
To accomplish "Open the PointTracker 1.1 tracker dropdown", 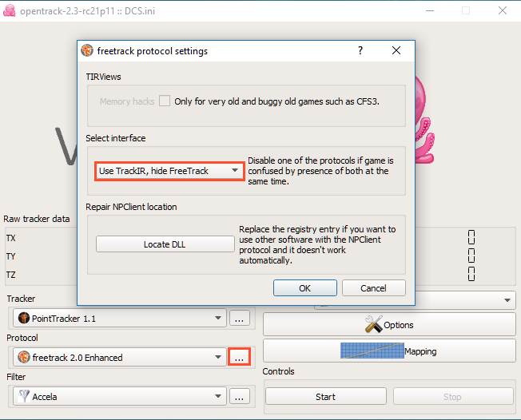I will point(120,318).
